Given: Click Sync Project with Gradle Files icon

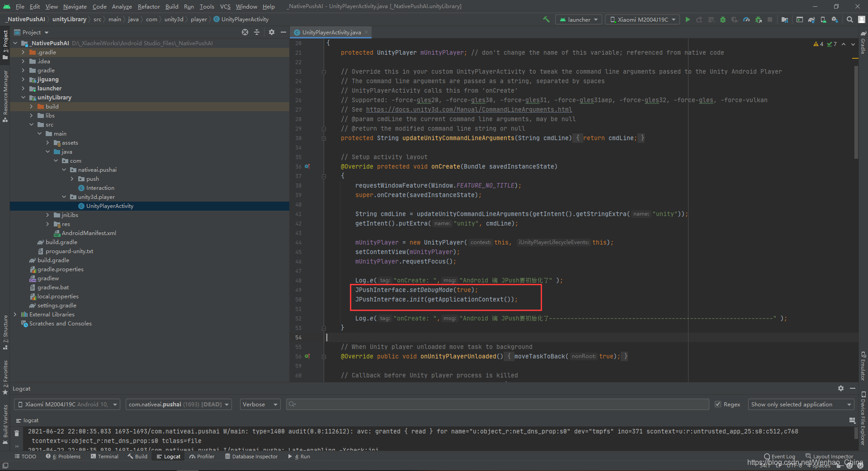Looking at the screenshot, I should (x=811, y=19).
